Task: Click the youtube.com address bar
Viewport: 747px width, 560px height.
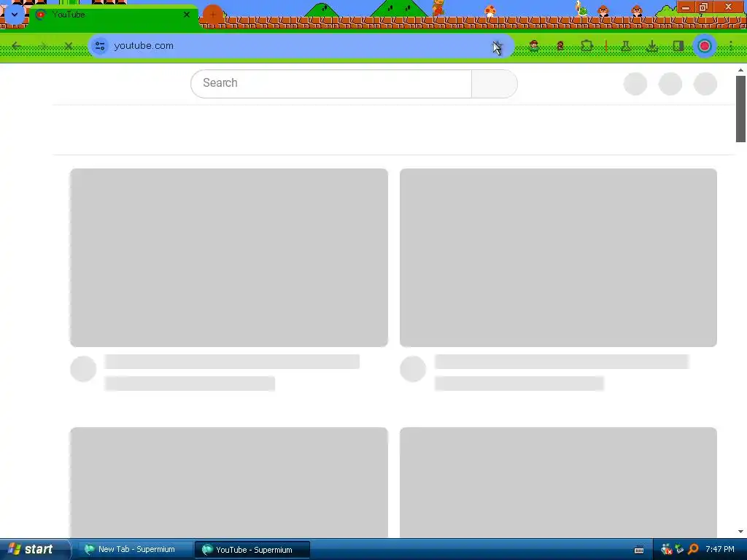Action: 301,46
